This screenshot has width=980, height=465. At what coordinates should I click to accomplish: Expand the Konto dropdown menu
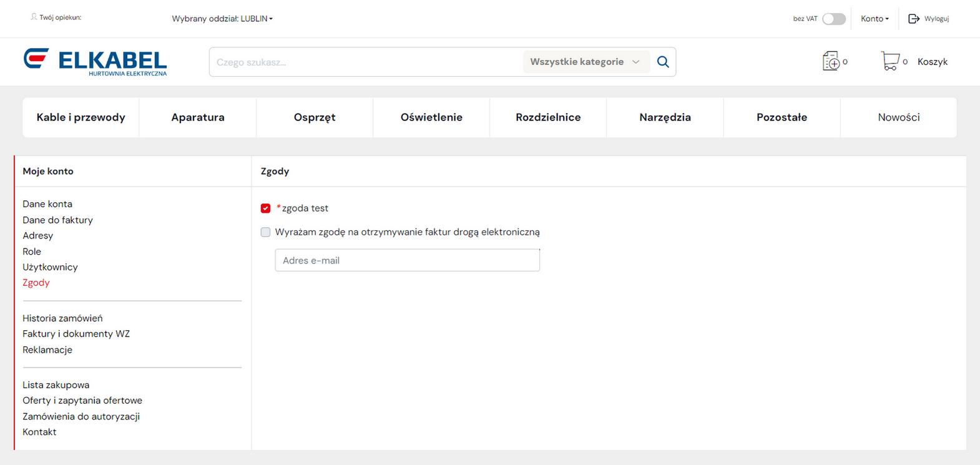point(875,19)
